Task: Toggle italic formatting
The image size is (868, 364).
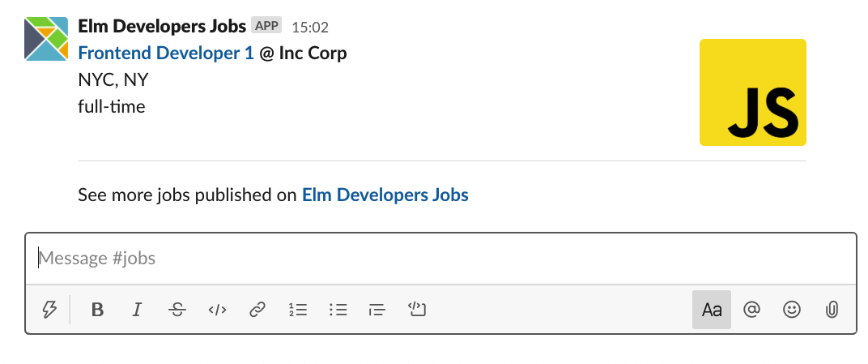Action: [137, 310]
